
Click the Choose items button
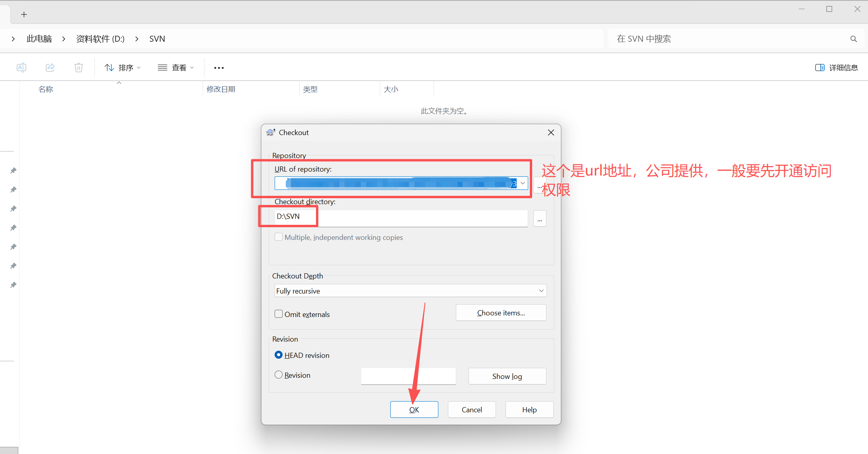click(x=501, y=313)
